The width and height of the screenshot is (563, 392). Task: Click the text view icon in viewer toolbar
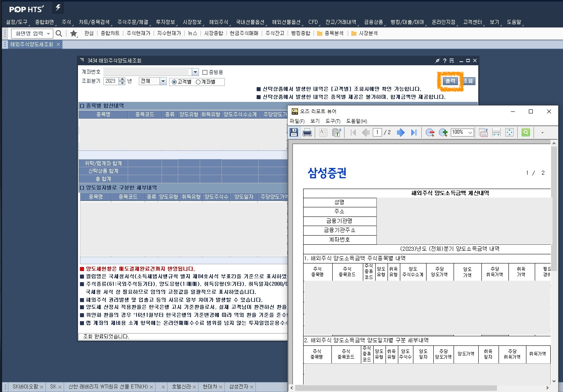pos(323,133)
